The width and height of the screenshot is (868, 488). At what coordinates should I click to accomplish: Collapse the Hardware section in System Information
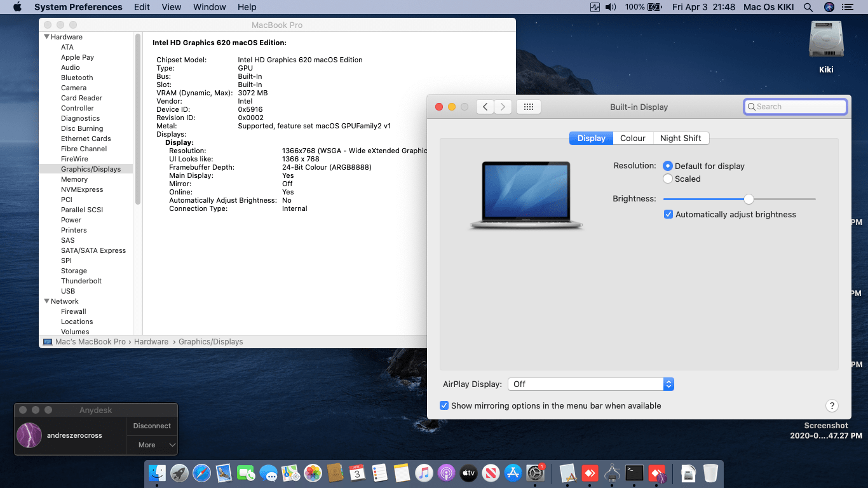(x=46, y=36)
